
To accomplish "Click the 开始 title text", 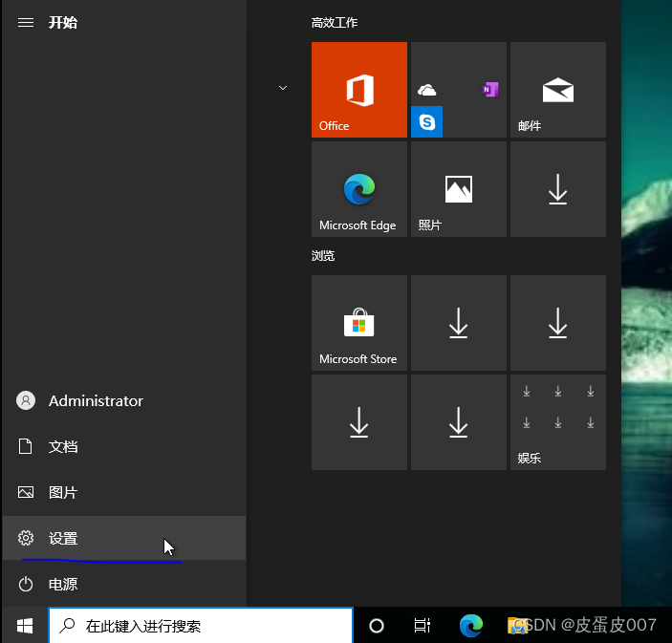I will (62, 22).
